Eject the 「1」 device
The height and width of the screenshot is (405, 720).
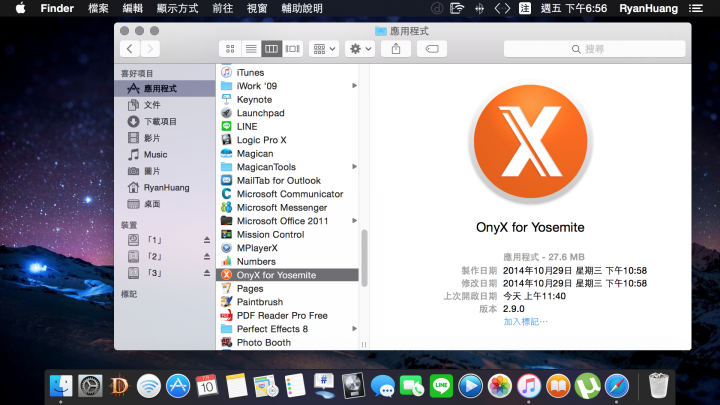[207, 240]
